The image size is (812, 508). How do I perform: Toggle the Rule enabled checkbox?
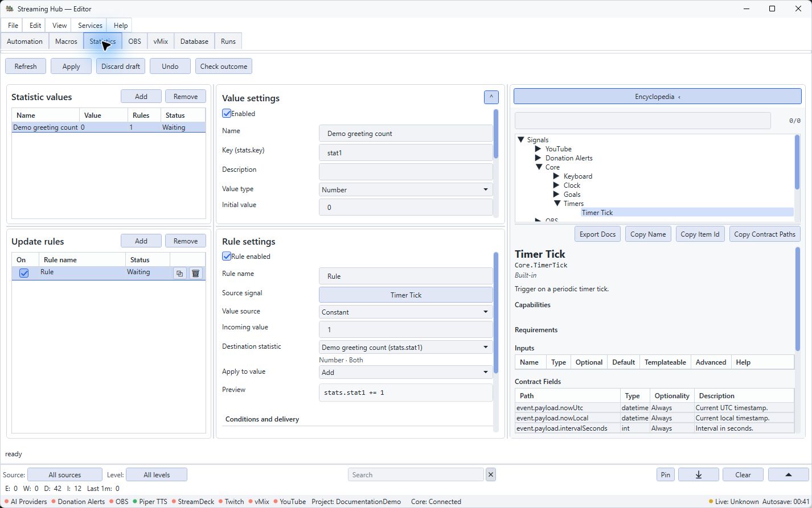(227, 256)
